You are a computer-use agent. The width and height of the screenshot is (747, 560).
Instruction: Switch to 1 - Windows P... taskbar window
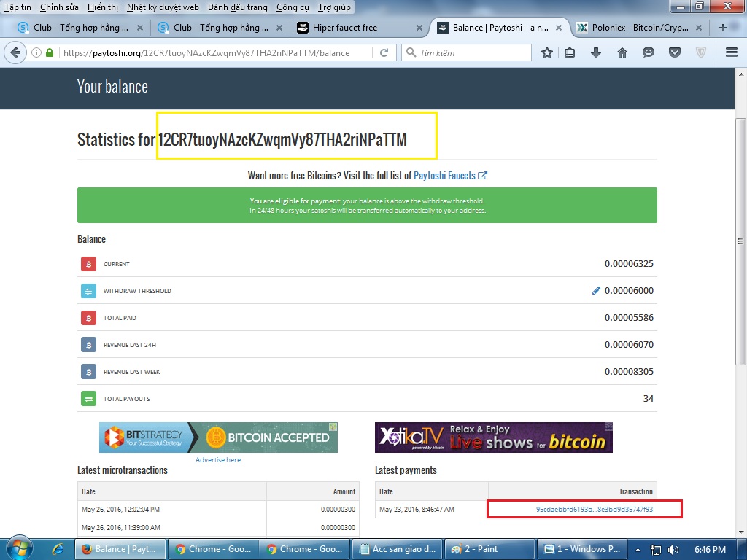point(582,549)
